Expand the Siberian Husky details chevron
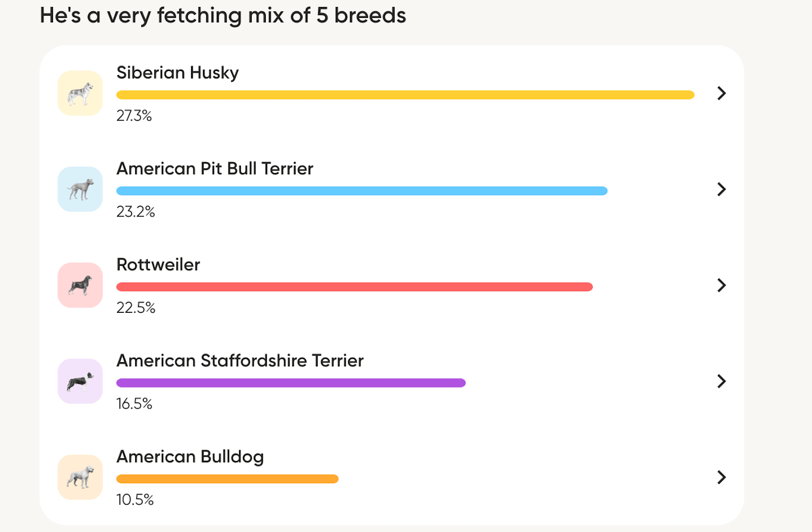Image resolution: width=812 pixels, height=532 pixels. [x=721, y=93]
